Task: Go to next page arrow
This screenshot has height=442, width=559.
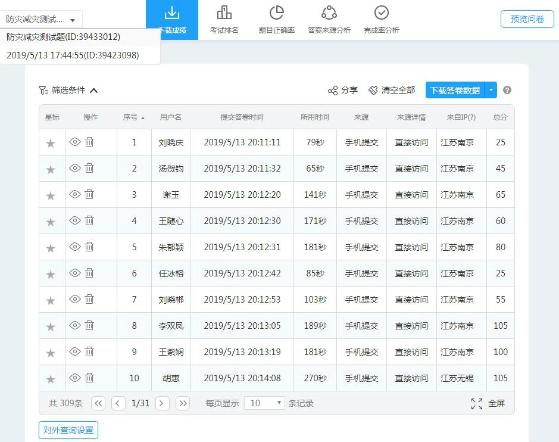Action: pos(162,403)
